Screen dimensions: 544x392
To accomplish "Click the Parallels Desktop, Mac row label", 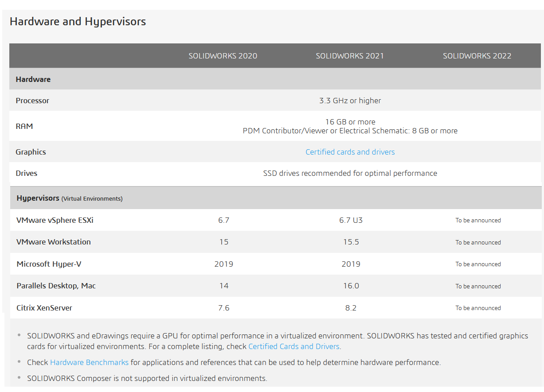I will (x=56, y=286).
